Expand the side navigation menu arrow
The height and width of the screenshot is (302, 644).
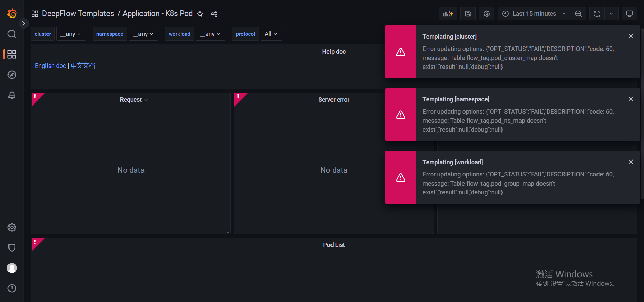(x=23, y=23)
